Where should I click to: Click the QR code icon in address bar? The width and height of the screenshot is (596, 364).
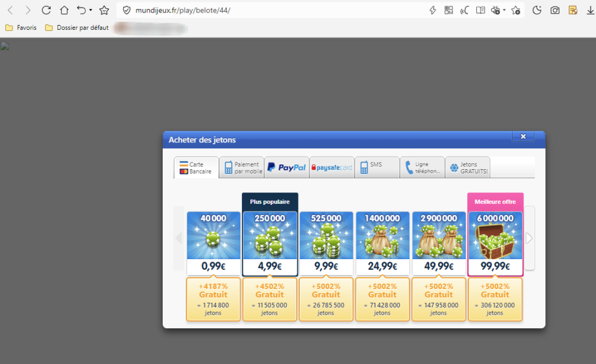tap(449, 10)
